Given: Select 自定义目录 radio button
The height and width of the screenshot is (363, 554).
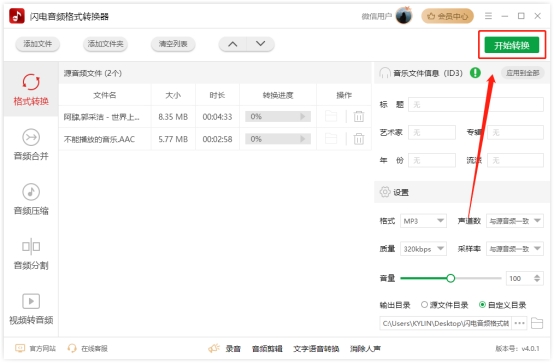Looking at the screenshot, I should coord(482,305).
